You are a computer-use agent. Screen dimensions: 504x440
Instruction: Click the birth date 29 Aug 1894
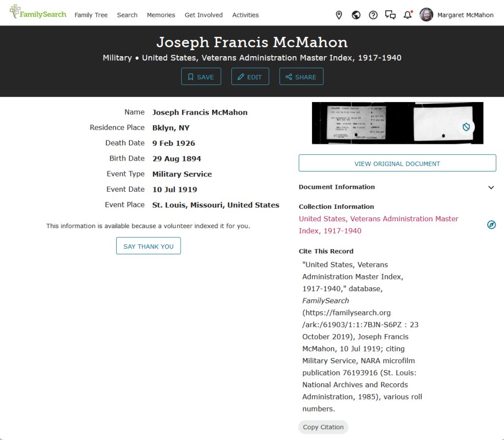point(177,159)
